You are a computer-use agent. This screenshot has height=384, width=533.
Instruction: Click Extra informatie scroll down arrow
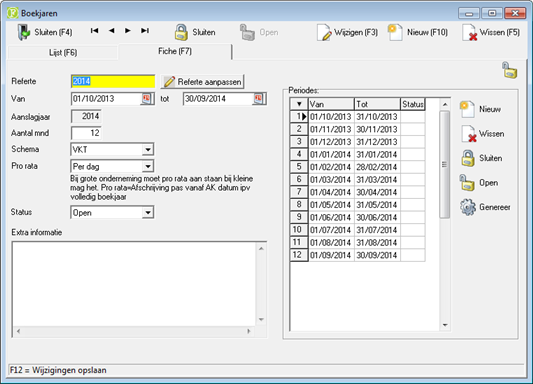coord(261,319)
